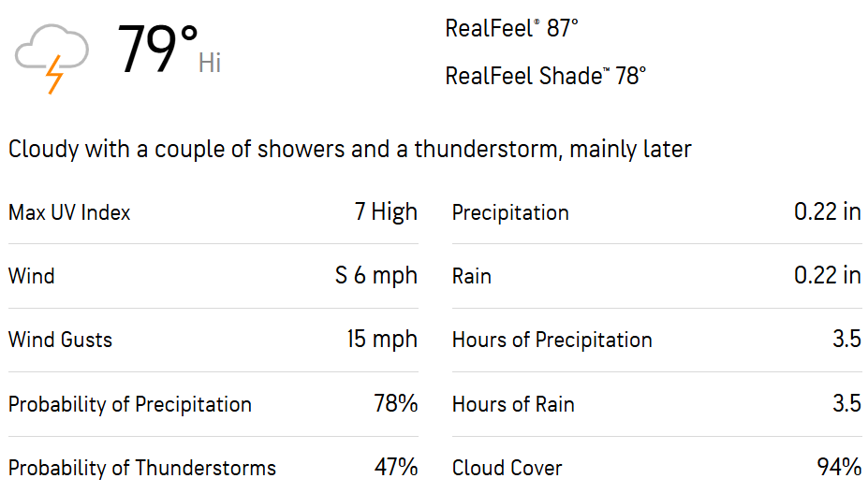Click the 7 High UV value

pos(386,212)
